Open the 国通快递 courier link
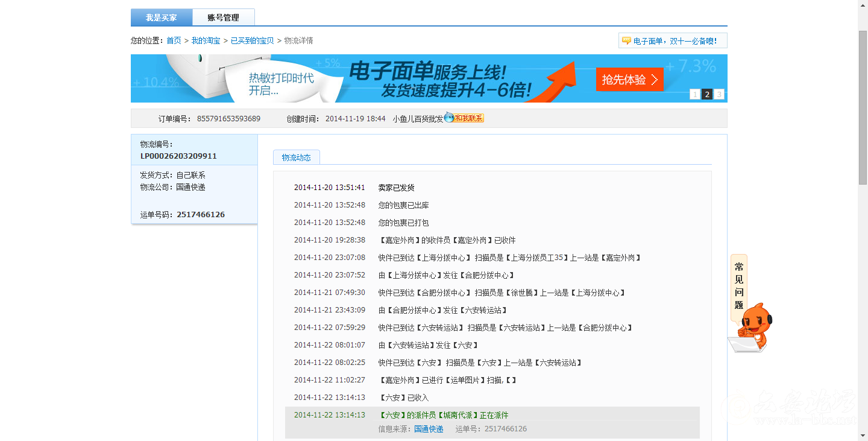 coord(430,428)
